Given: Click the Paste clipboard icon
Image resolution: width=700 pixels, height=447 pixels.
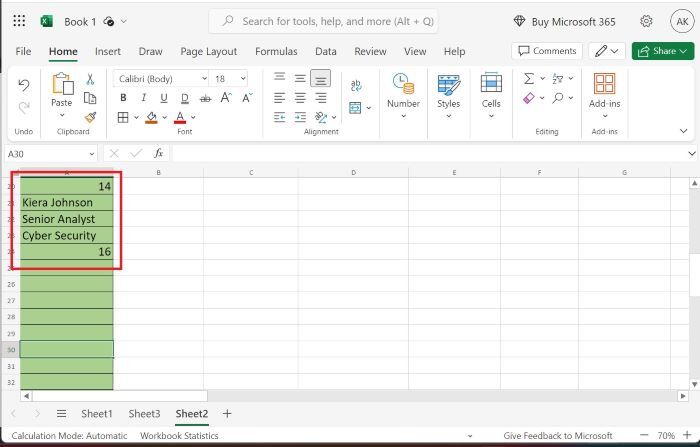Looking at the screenshot, I should (62, 84).
